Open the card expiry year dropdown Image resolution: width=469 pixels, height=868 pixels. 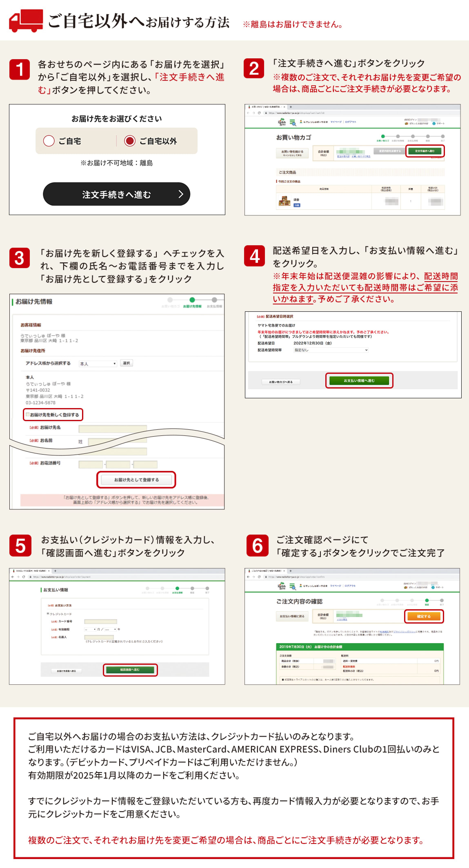pyautogui.click(x=110, y=629)
